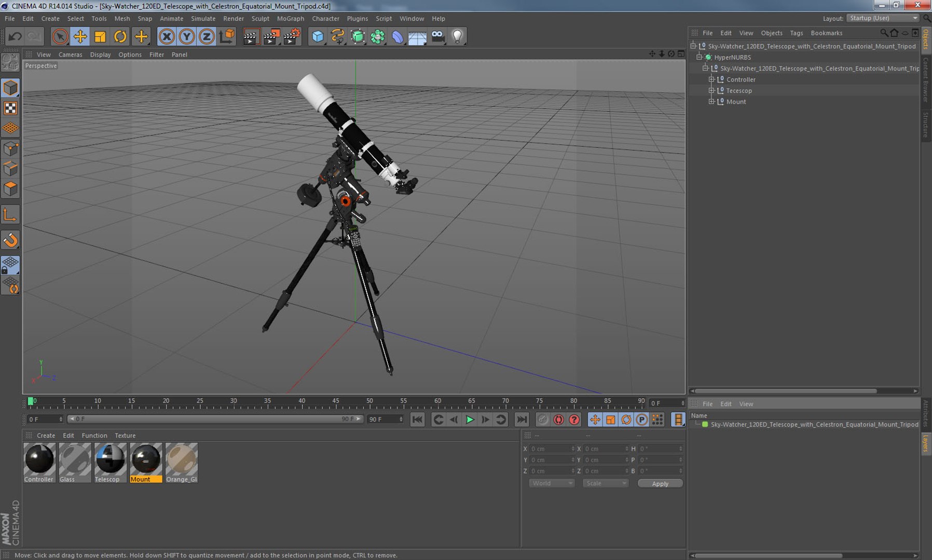The width and height of the screenshot is (932, 560).
Task: Add a Cube primitive object
Action: pyautogui.click(x=318, y=36)
